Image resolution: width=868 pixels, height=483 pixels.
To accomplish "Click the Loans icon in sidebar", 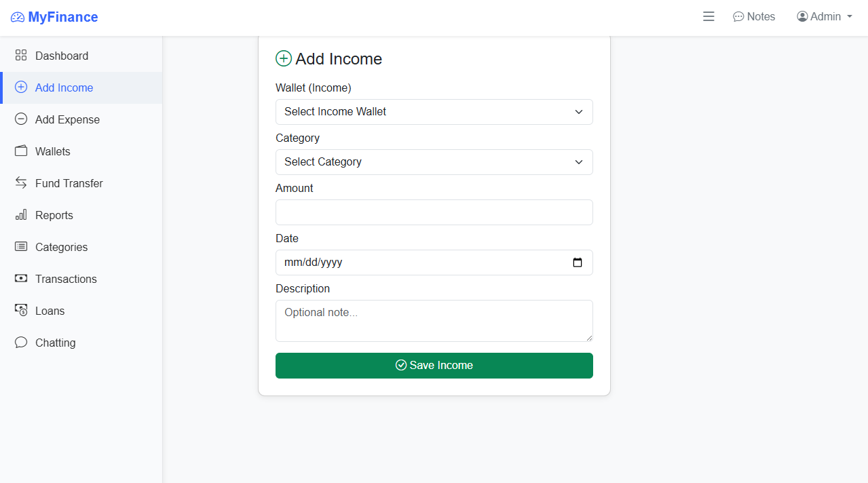I will click(21, 311).
